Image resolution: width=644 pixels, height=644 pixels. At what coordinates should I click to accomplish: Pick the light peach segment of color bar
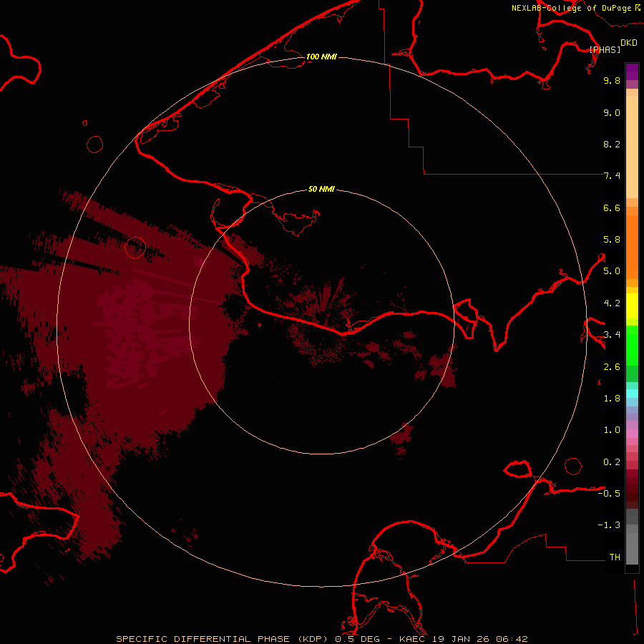click(632, 147)
